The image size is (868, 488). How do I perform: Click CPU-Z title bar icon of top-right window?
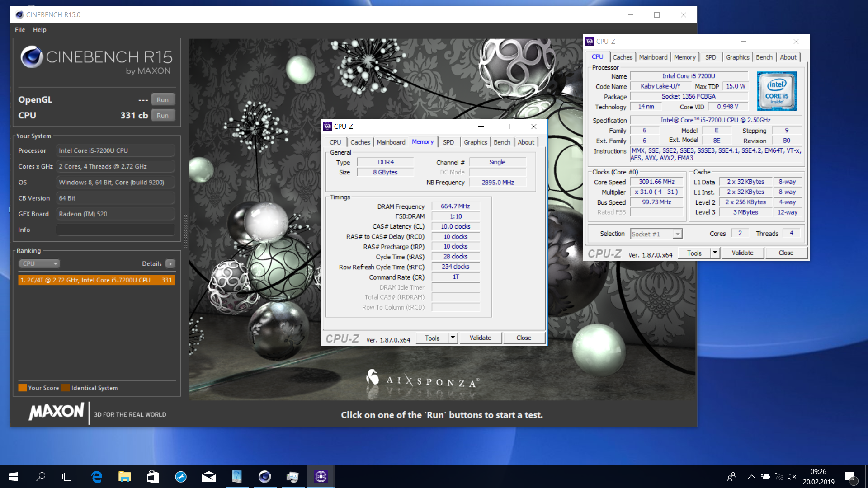coord(590,42)
